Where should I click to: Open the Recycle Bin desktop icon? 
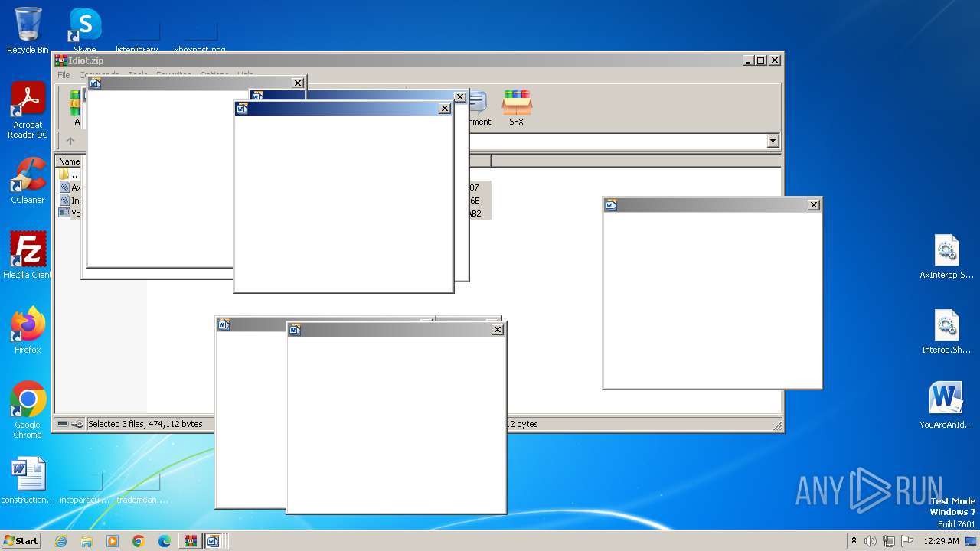(28, 31)
